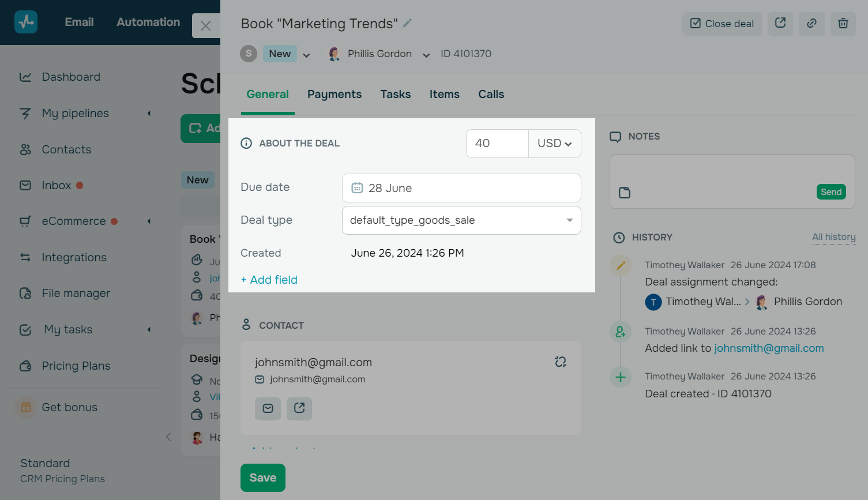Attach note template icon in notes
868x500 pixels.
click(625, 193)
